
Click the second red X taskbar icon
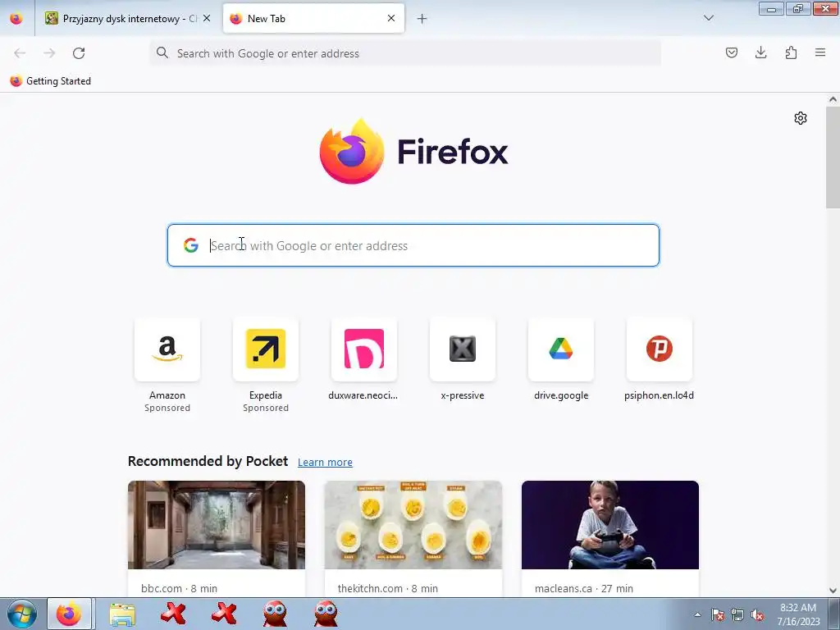pyautogui.click(x=223, y=614)
